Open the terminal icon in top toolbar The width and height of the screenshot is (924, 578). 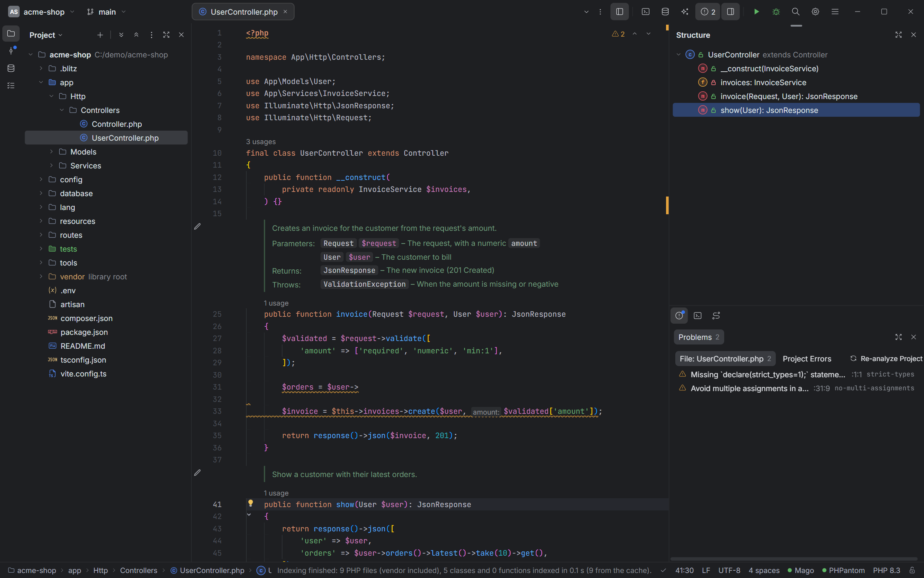click(x=646, y=12)
